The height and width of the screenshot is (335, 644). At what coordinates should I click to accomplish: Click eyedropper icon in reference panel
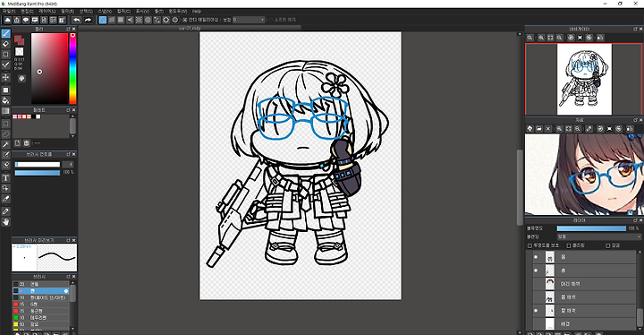point(589,129)
